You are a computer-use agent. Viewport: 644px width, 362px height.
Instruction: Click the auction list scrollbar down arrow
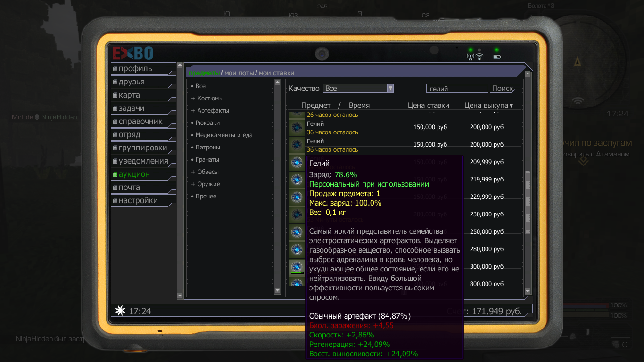(x=528, y=292)
